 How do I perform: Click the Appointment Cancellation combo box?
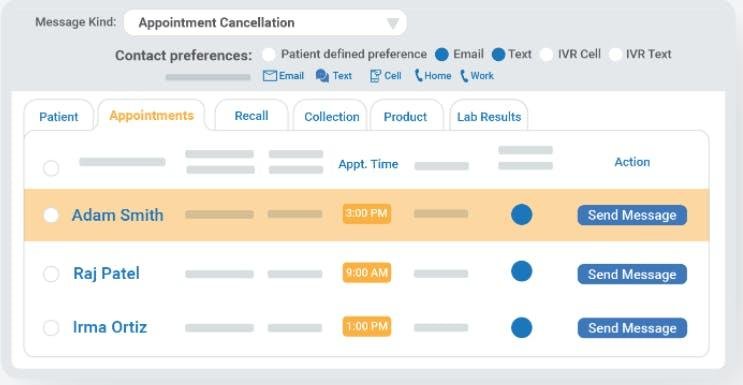tap(265, 23)
